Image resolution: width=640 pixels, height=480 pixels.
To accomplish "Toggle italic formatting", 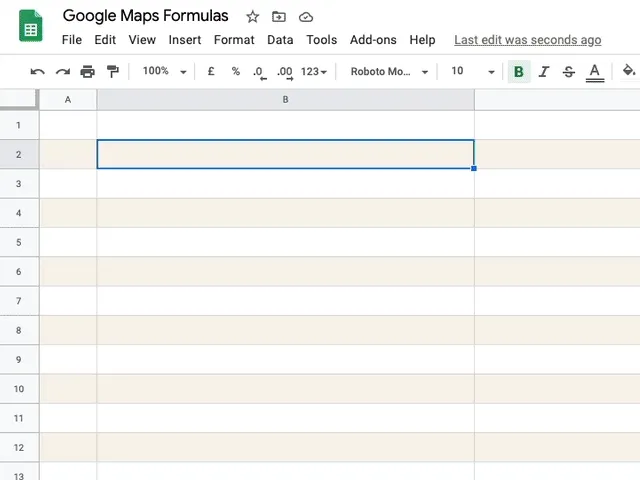I will [x=544, y=71].
